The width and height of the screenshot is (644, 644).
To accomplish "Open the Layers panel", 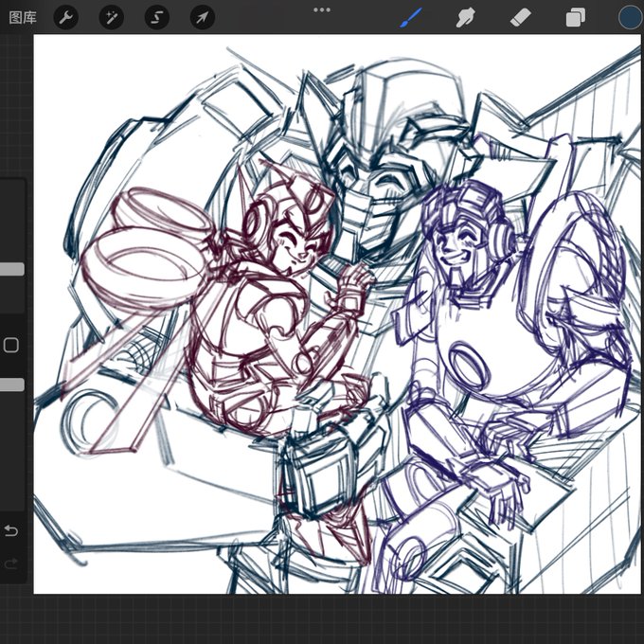I will pos(576,18).
